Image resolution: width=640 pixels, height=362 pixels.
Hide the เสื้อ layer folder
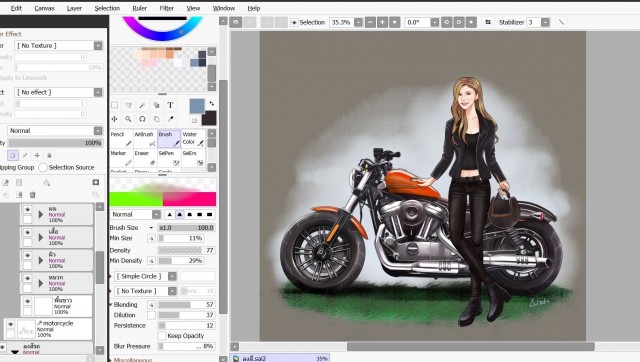(x=27, y=232)
